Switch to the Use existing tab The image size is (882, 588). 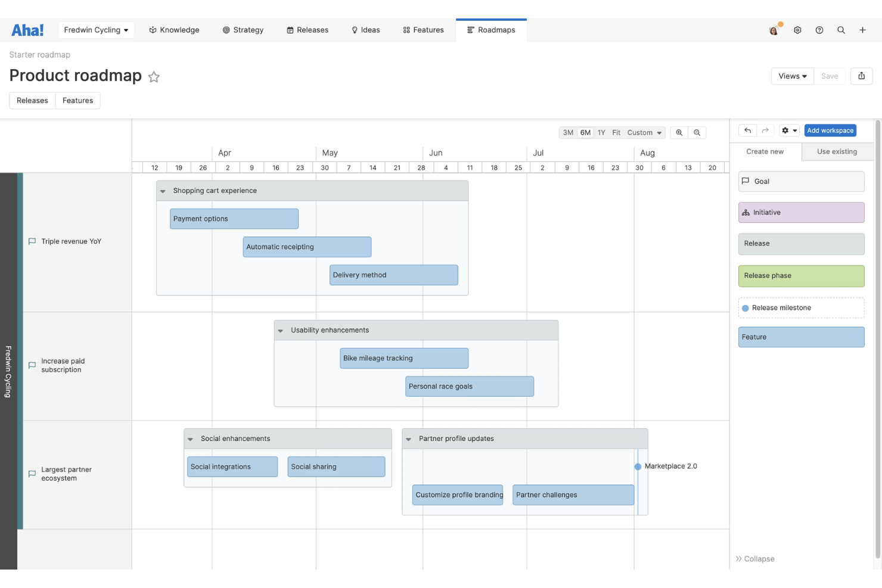[x=837, y=152]
